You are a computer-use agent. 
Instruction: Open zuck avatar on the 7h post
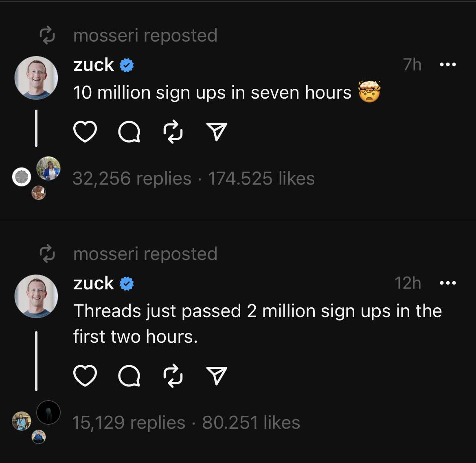click(x=36, y=78)
